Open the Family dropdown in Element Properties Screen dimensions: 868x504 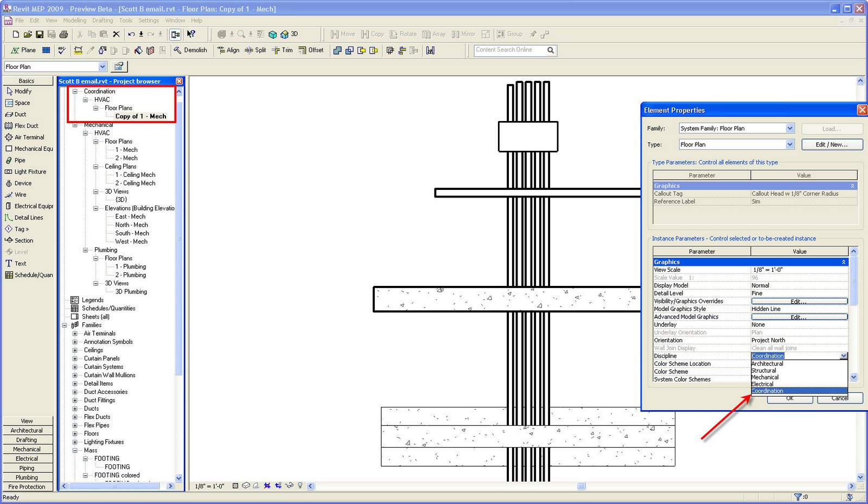[x=790, y=129]
